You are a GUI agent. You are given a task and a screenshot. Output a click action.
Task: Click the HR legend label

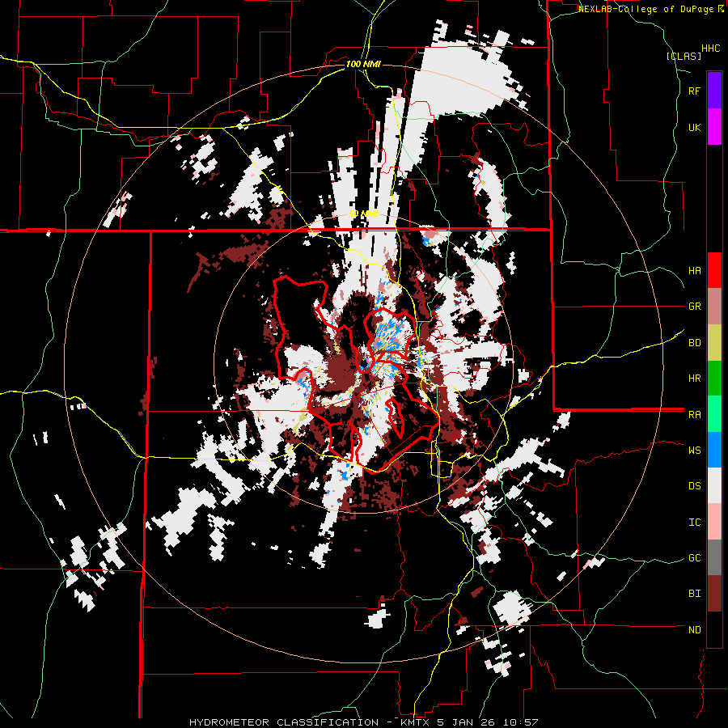click(694, 379)
